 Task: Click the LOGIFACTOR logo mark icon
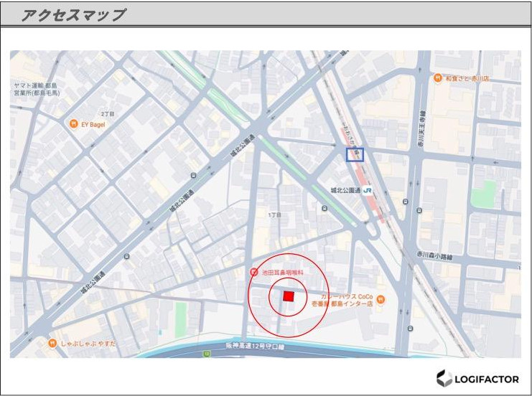(x=444, y=378)
